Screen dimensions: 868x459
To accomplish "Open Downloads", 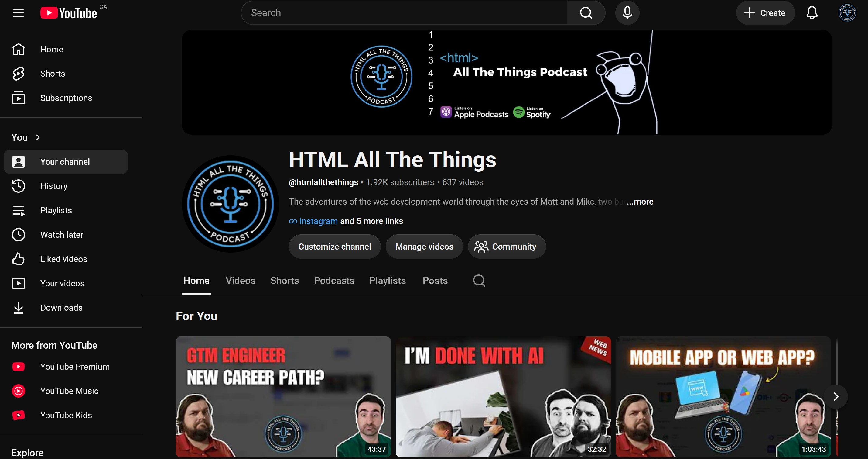I will click(66, 308).
